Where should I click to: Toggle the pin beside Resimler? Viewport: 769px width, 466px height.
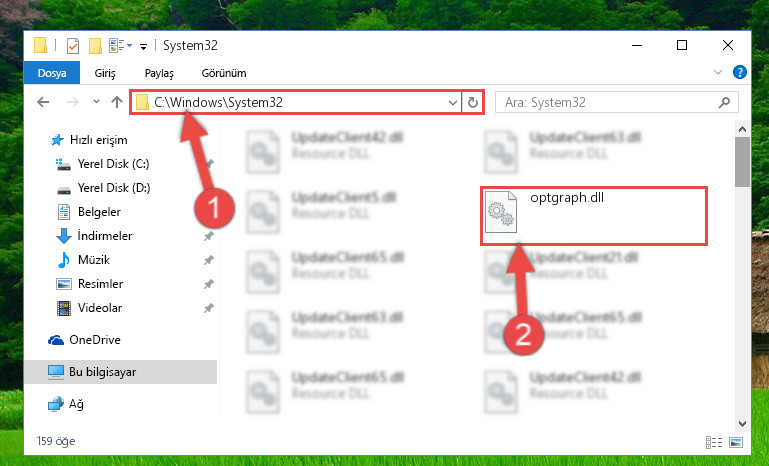tap(208, 284)
